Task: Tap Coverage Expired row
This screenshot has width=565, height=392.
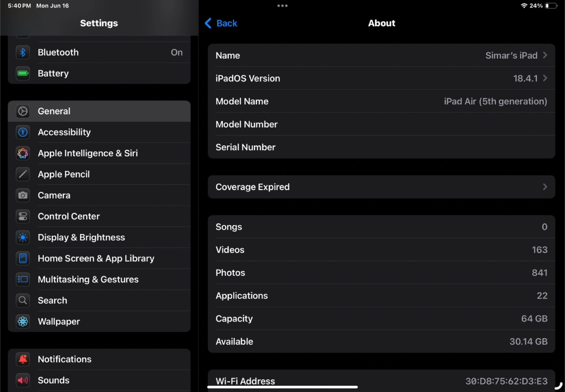Action: click(381, 187)
